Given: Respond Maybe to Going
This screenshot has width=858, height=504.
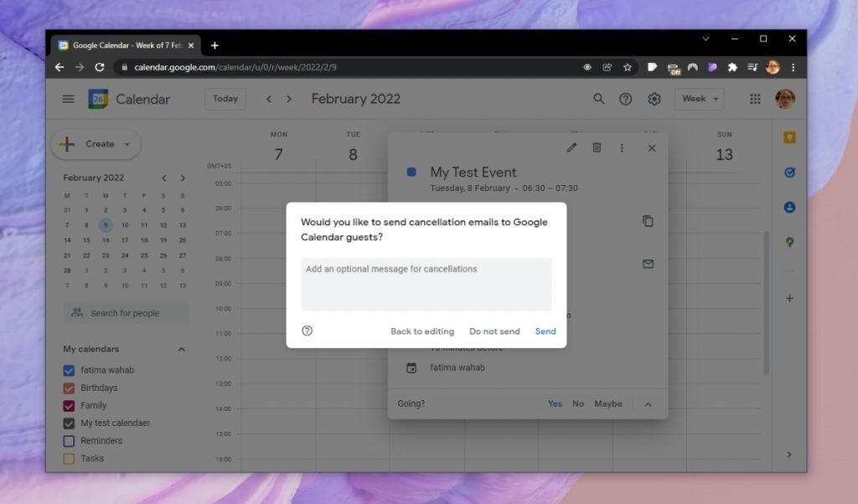Looking at the screenshot, I should click(608, 404).
